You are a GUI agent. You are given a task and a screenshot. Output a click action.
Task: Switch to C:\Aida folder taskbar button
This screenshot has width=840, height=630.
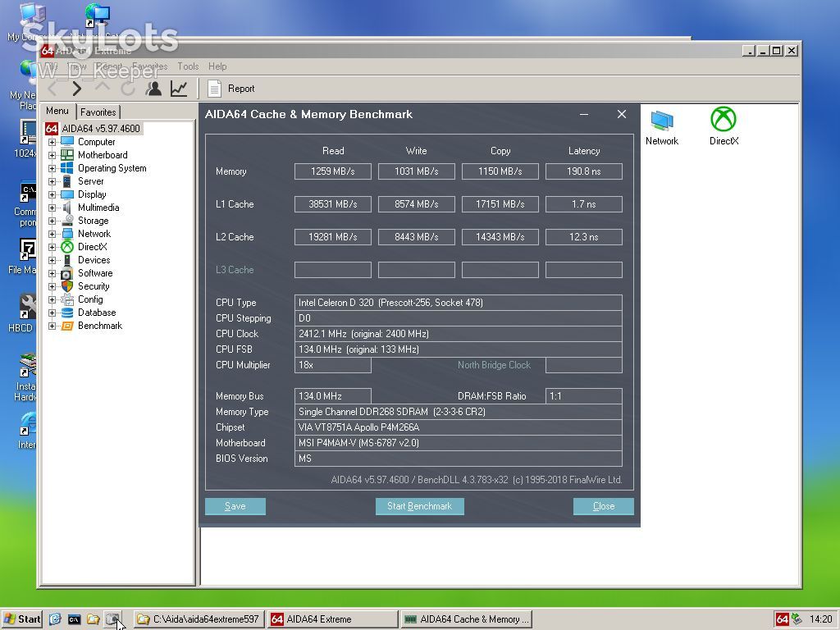click(x=199, y=619)
